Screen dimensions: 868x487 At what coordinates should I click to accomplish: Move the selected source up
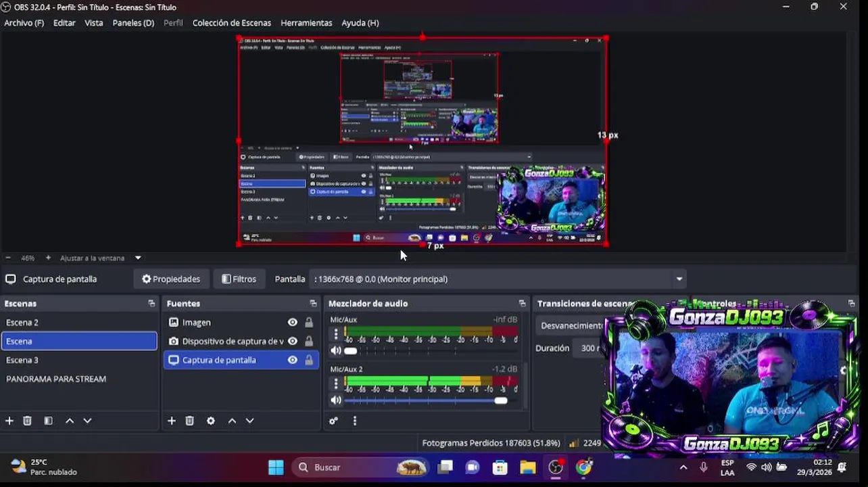(232, 421)
